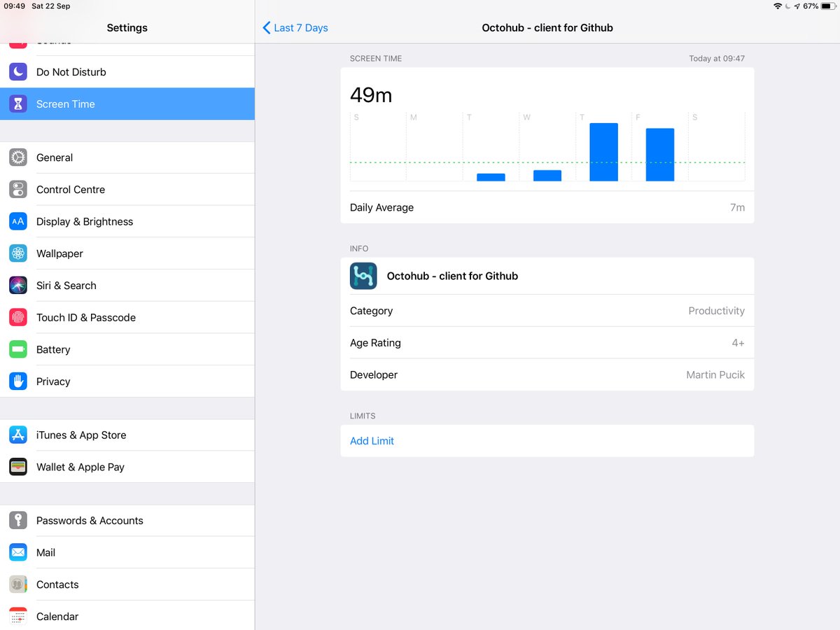Tap the Wallet & Apple Pay icon
The width and height of the screenshot is (840, 630).
click(18, 467)
